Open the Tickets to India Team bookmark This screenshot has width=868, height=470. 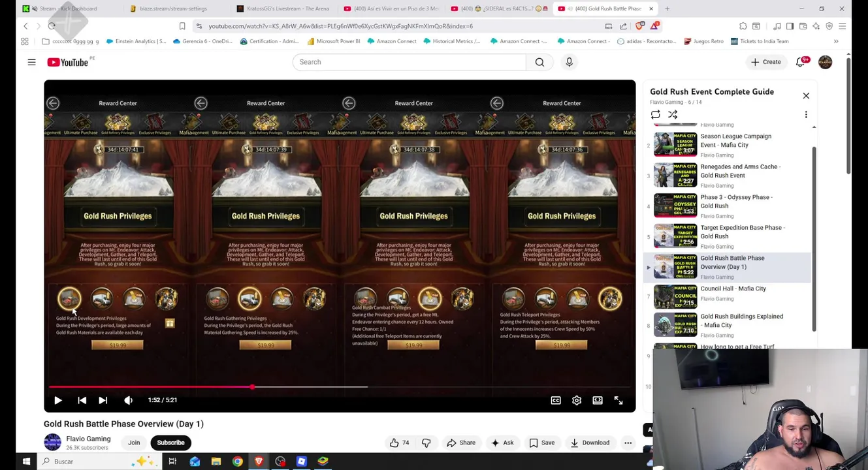coord(759,41)
